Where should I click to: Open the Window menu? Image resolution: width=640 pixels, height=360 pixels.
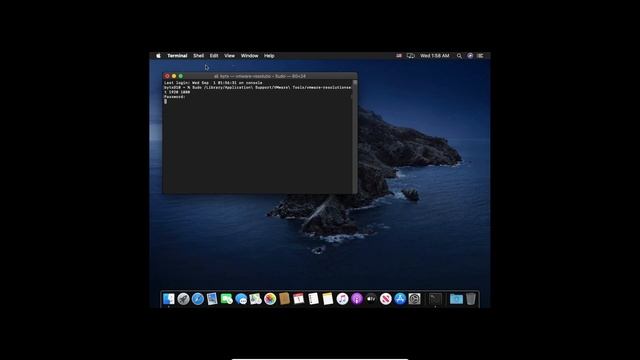tap(249, 56)
